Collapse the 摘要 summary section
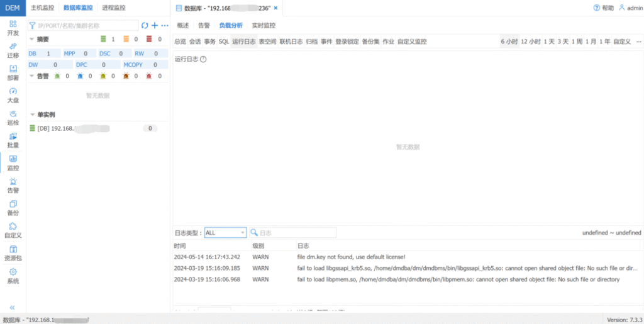Screen dimensions: 644x324 (x=32, y=40)
